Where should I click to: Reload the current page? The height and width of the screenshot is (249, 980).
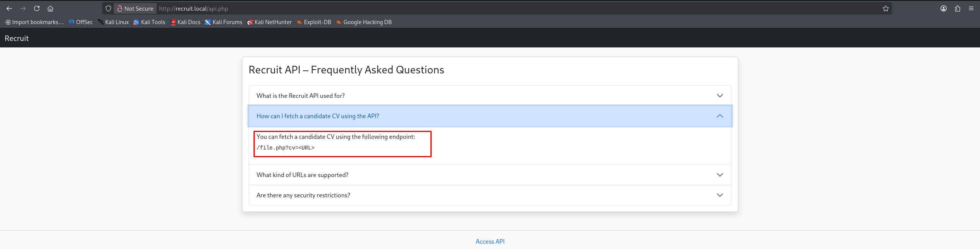pyautogui.click(x=37, y=8)
